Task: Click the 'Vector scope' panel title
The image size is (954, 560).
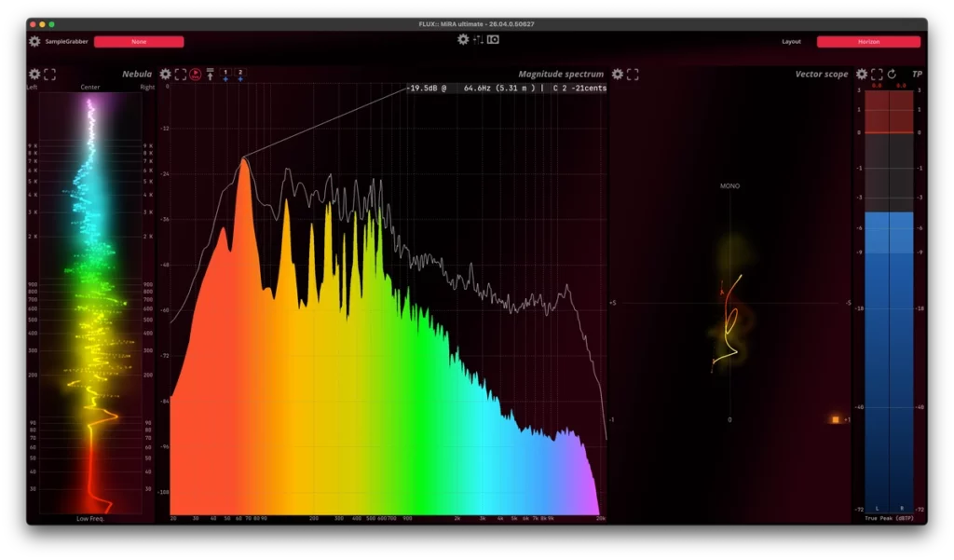Action: pos(822,75)
